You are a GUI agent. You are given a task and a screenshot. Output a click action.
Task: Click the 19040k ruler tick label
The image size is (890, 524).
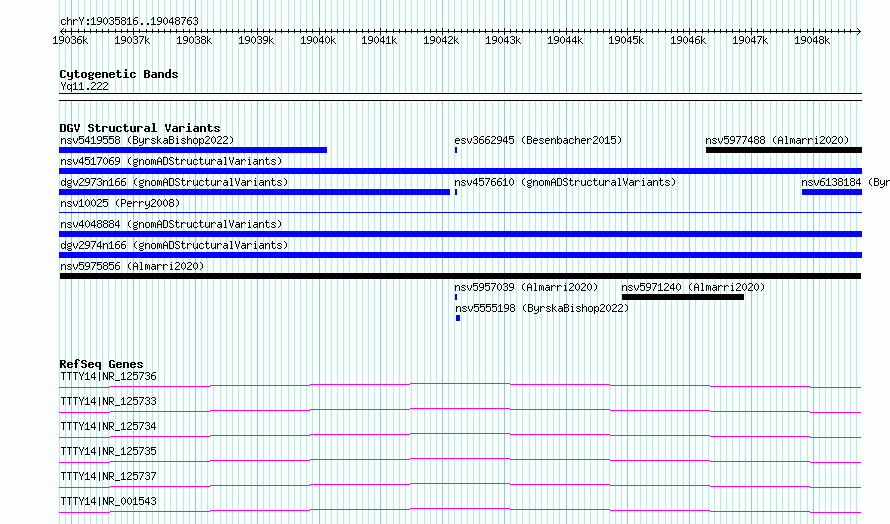point(318,40)
